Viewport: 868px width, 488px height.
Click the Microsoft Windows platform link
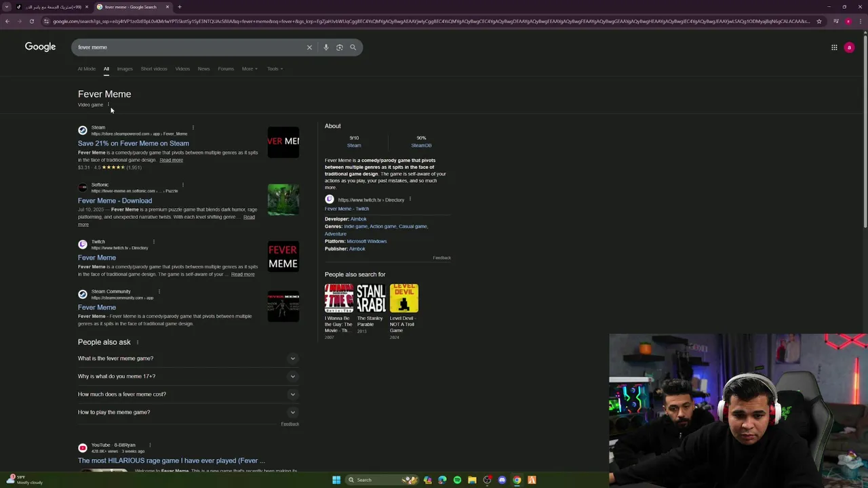367,241
